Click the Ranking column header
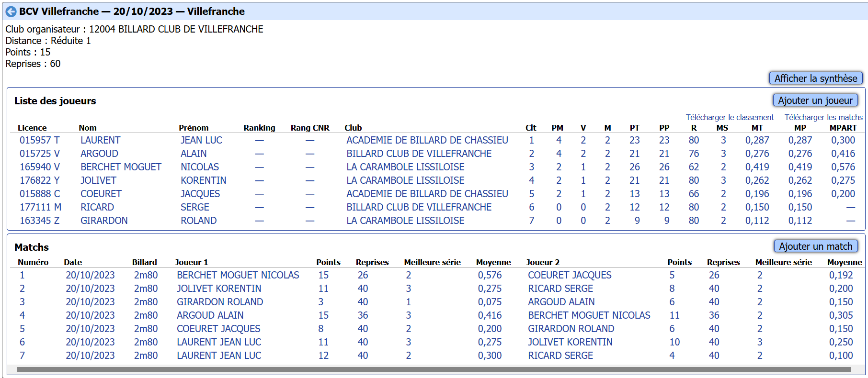 (259, 128)
